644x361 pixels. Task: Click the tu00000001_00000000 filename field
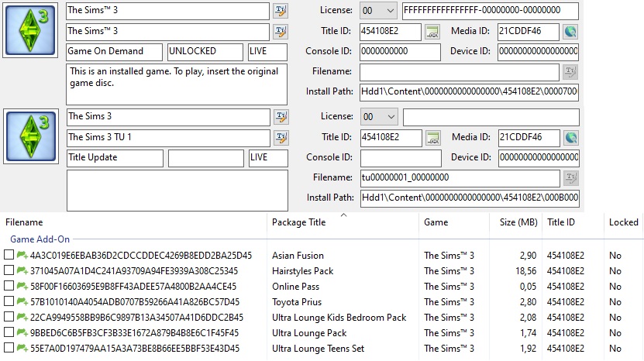(460, 178)
